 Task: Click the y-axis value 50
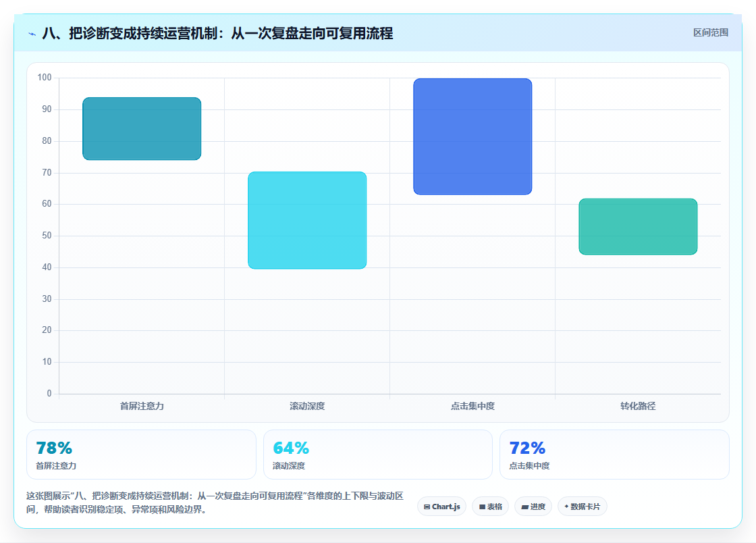point(47,235)
